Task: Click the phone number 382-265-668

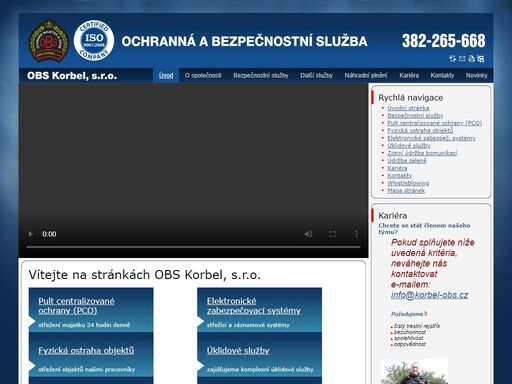Action: 444,41
